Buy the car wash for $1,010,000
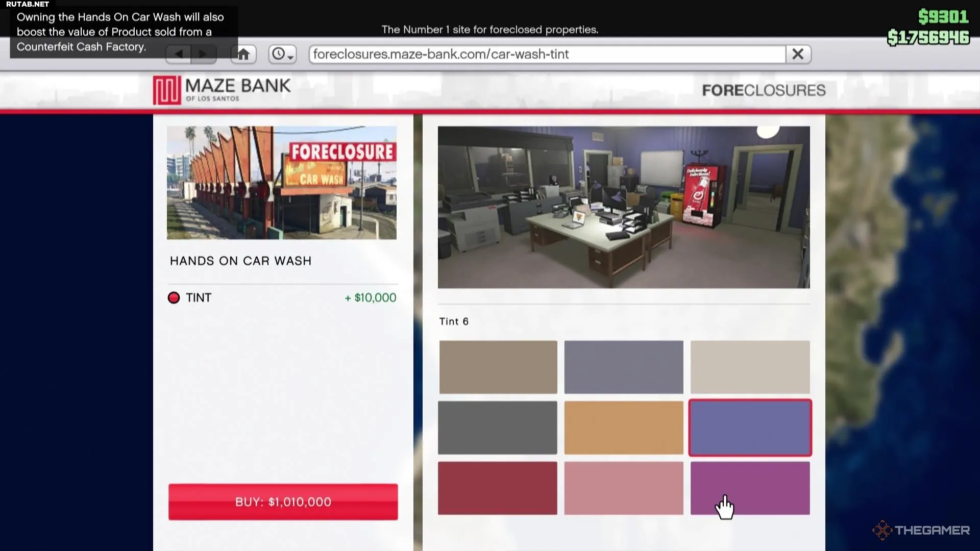 tap(283, 502)
